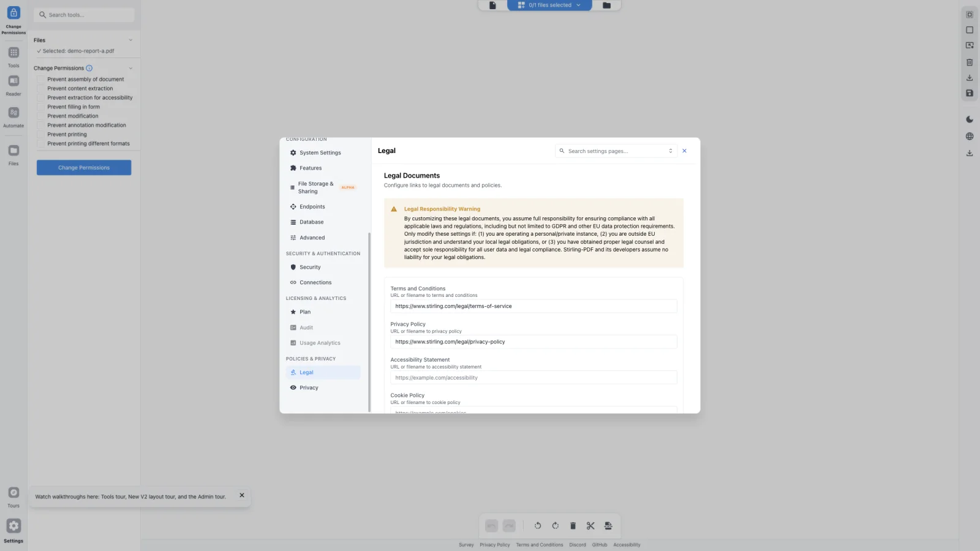Click the info icon beside Change Permissions heading
This screenshot has width=980, height=551.
[x=89, y=68]
